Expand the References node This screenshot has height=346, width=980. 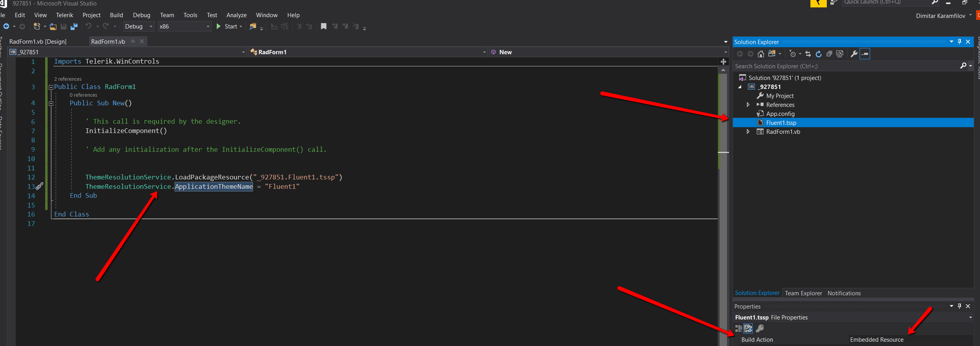(x=748, y=105)
